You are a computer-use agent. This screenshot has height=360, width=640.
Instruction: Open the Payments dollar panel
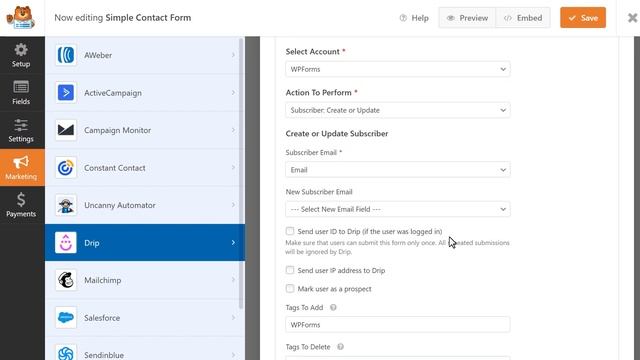tap(21, 205)
